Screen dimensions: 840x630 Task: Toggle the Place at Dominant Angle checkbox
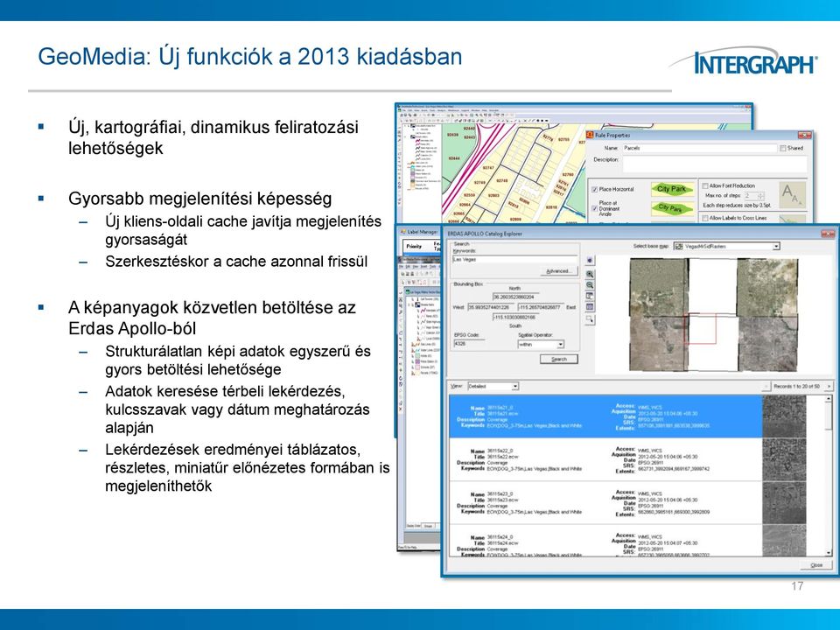[595, 208]
